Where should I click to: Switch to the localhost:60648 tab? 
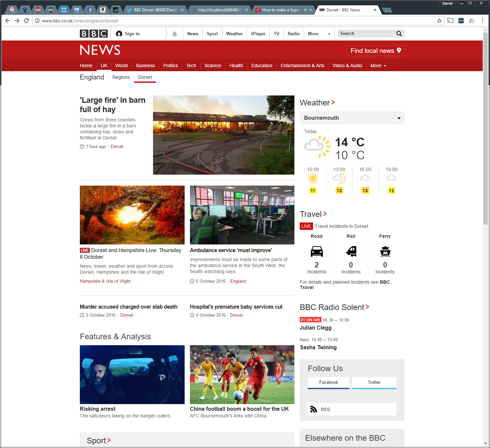pos(220,10)
